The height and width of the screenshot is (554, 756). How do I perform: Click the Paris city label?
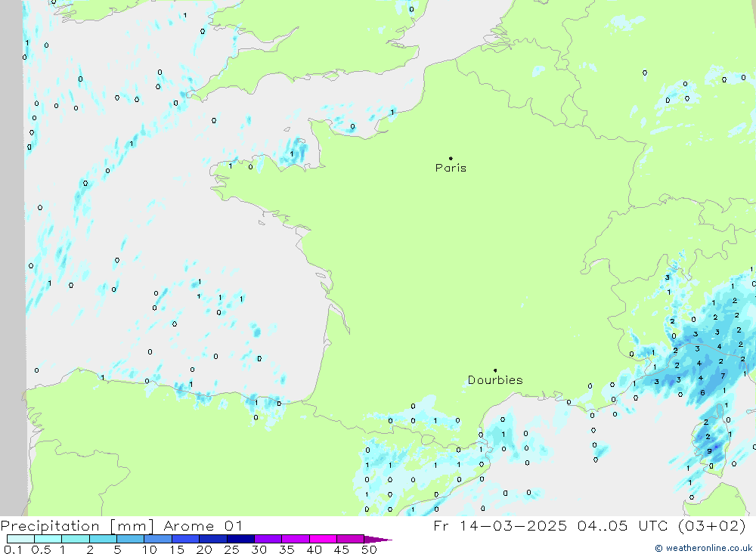click(451, 168)
